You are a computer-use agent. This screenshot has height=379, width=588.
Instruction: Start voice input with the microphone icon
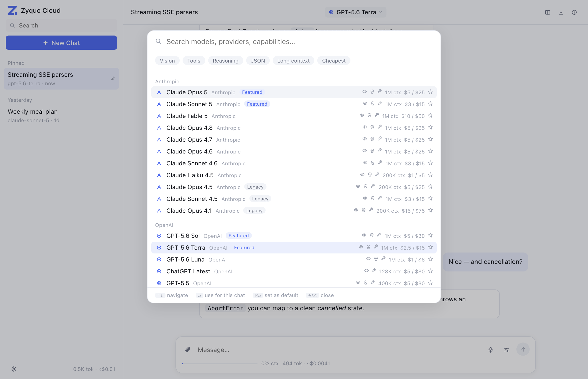coord(490,349)
